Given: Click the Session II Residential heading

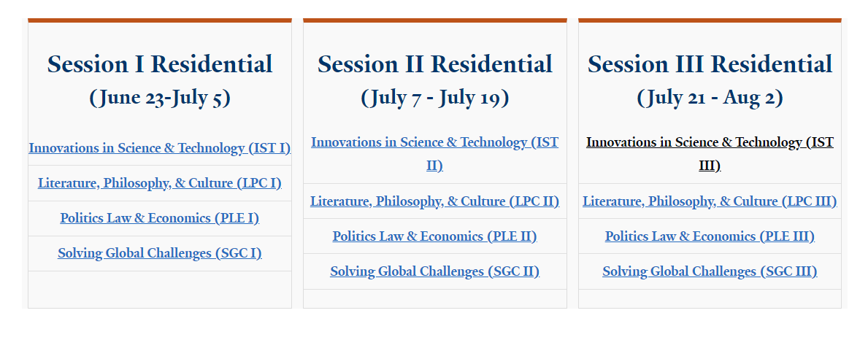Looking at the screenshot, I should point(434,64).
